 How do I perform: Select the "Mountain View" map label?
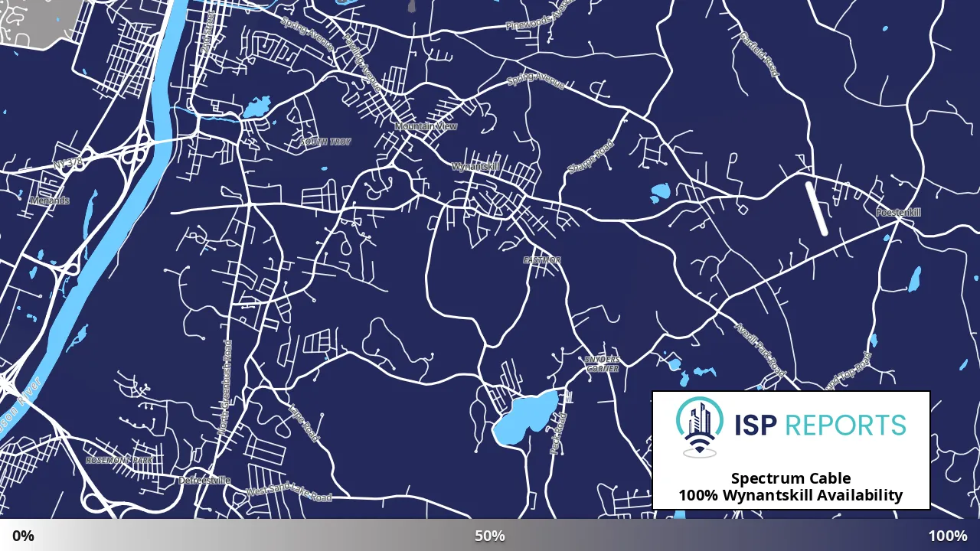[426, 126]
